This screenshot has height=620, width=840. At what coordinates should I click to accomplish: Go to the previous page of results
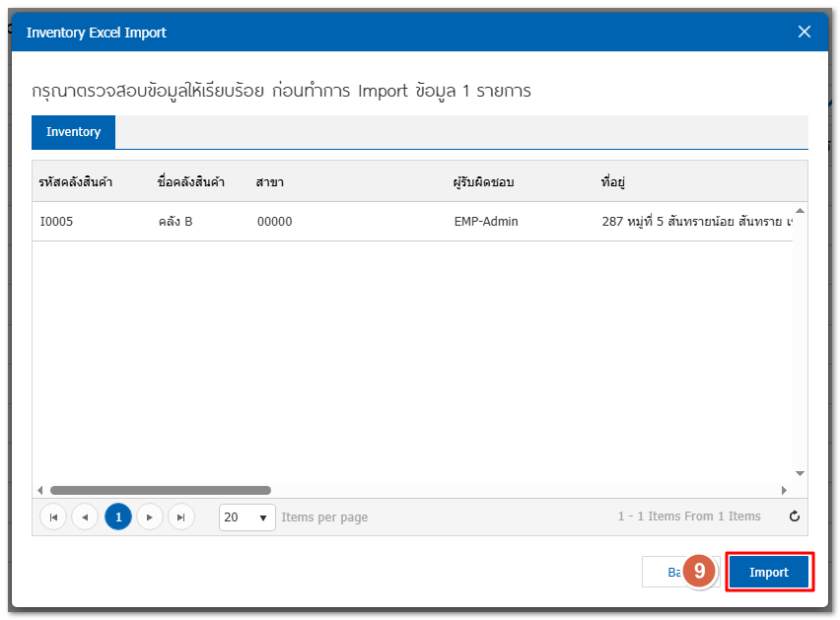85,517
